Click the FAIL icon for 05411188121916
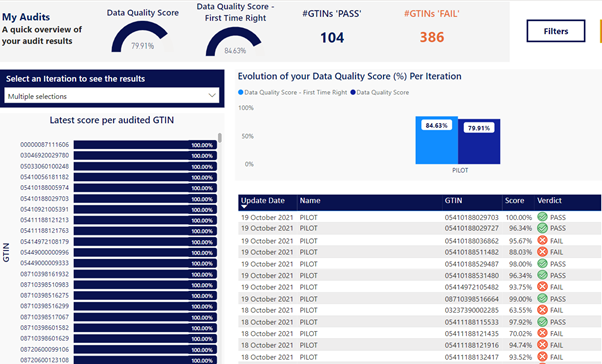This screenshot has width=602, height=364. [542, 345]
